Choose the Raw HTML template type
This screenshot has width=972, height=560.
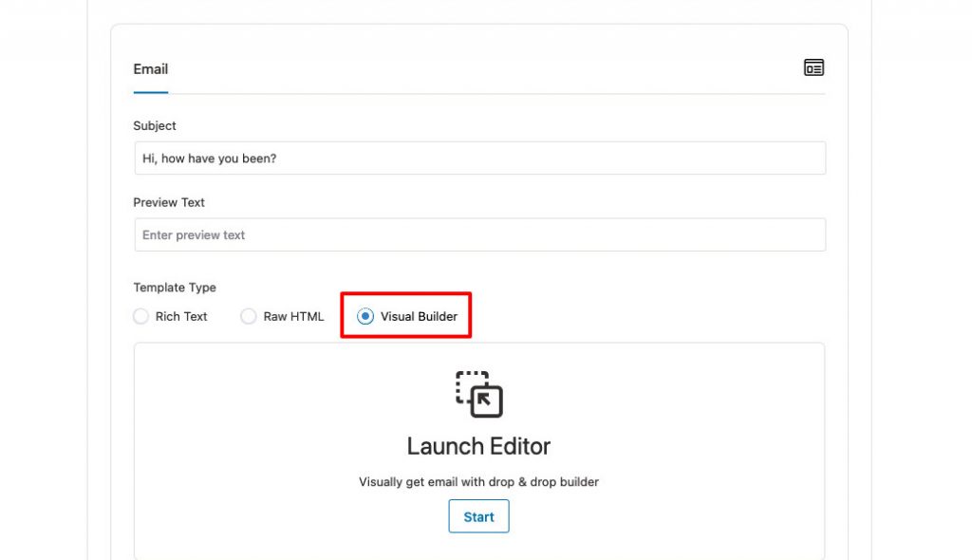tap(249, 316)
